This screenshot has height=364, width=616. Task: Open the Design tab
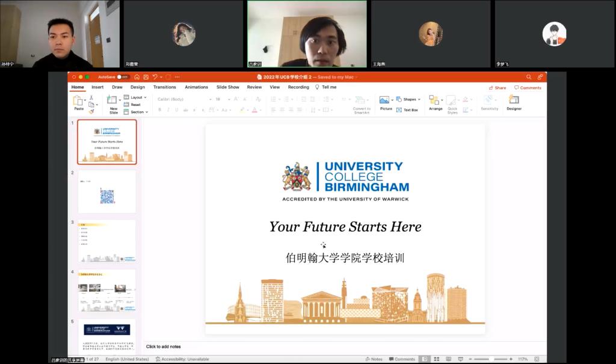[x=138, y=87]
